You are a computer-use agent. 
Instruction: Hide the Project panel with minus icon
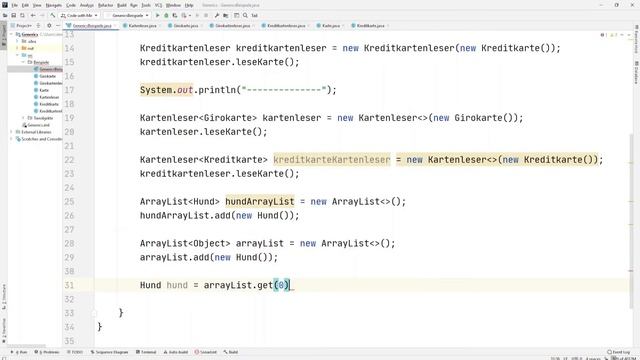point(58,26)
